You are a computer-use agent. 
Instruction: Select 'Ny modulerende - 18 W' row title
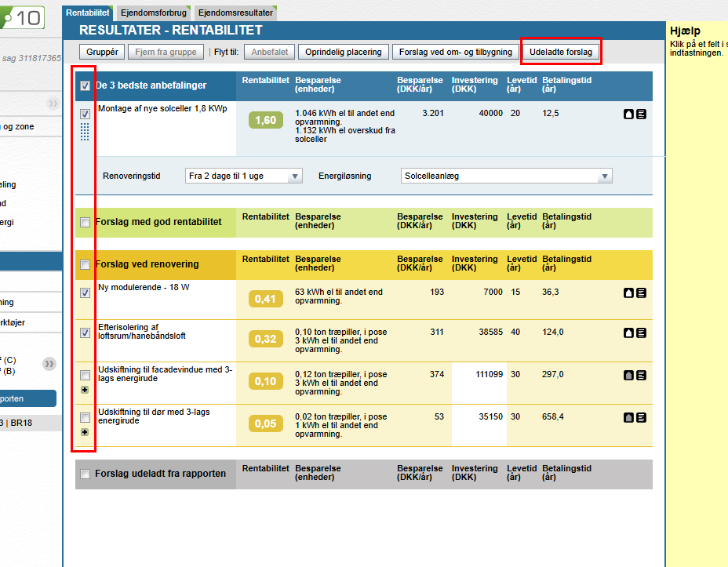[x=144, y=287]
